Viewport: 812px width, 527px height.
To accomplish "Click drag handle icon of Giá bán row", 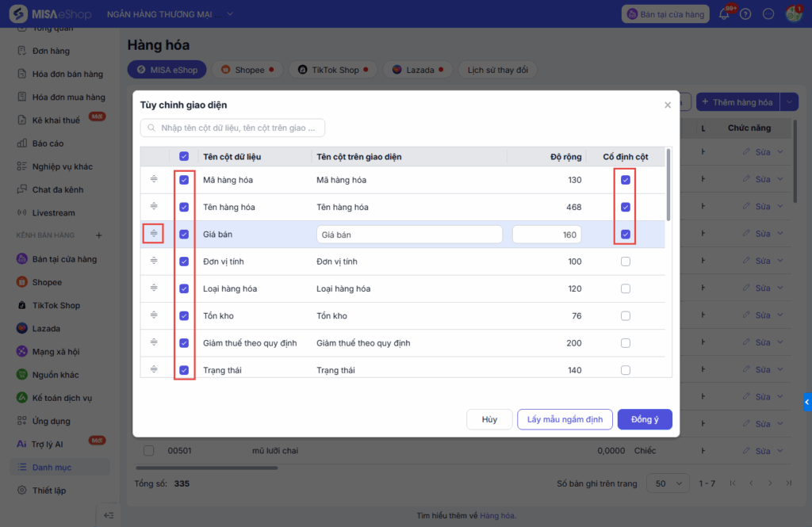I will point(154,234).
